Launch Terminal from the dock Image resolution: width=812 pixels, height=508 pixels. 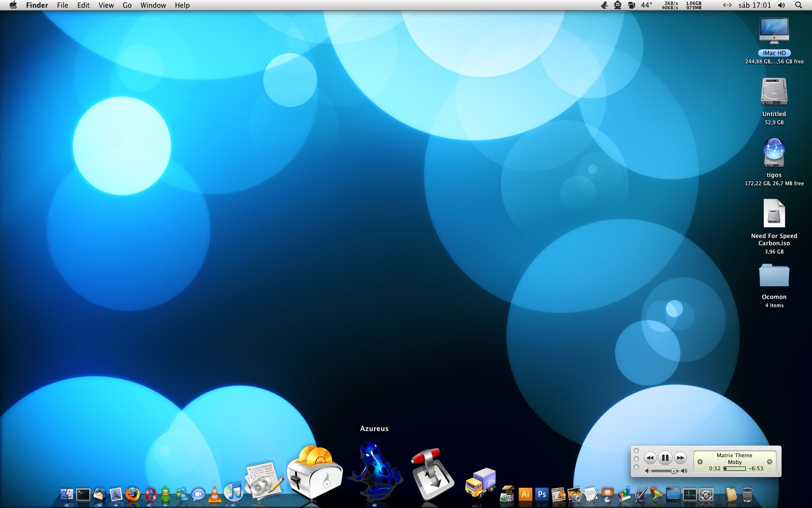click(83, 494)
